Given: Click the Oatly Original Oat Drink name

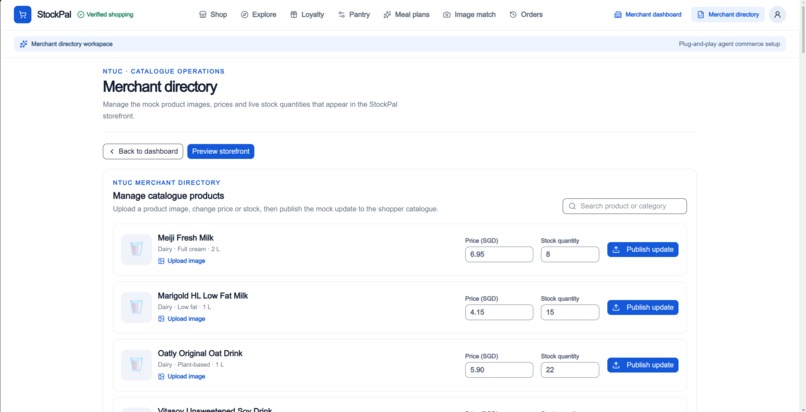Looking at the screenshot, I should [200, 353].
